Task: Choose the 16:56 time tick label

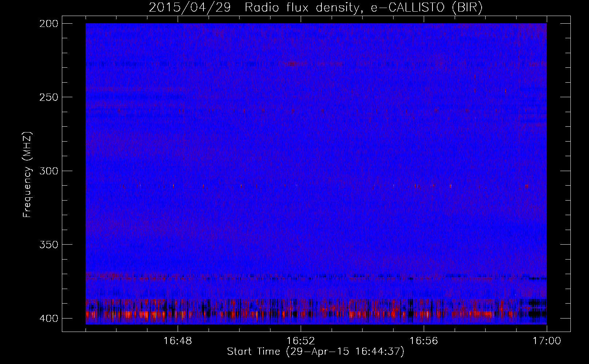Action: pyautogui.click(x=424, y=341)
